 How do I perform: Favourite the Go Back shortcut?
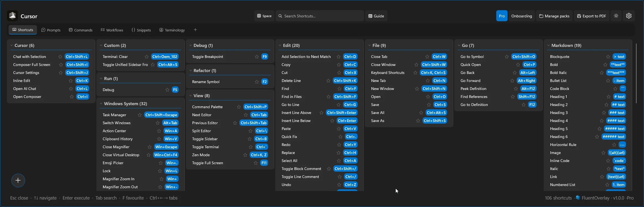coord(515,73)
